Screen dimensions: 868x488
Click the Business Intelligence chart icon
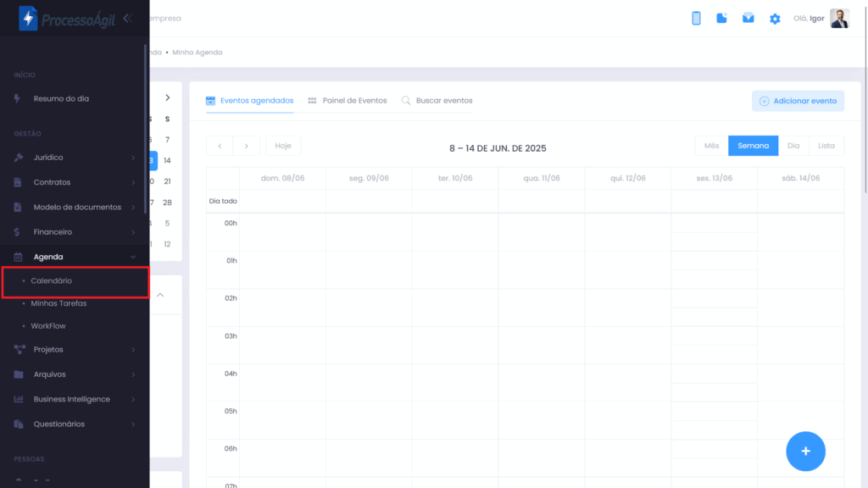coord(19,399)
